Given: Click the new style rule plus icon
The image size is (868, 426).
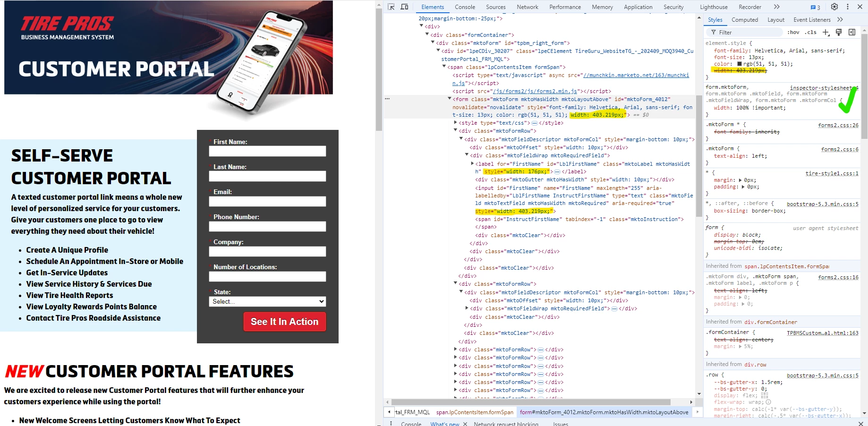Looking at the screenshot, I should [825, 32].
